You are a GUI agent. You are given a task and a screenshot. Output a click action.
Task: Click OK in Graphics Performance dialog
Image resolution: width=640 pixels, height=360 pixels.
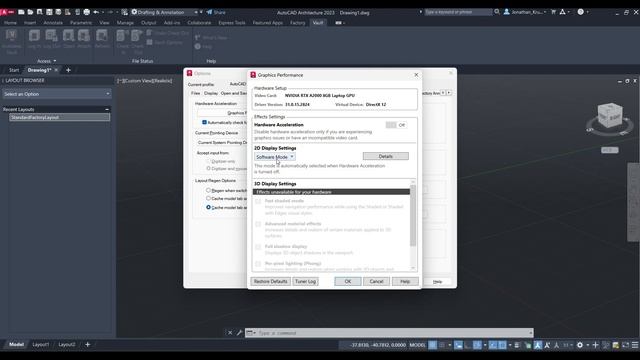pyautogui.click(x=348, y=282)
